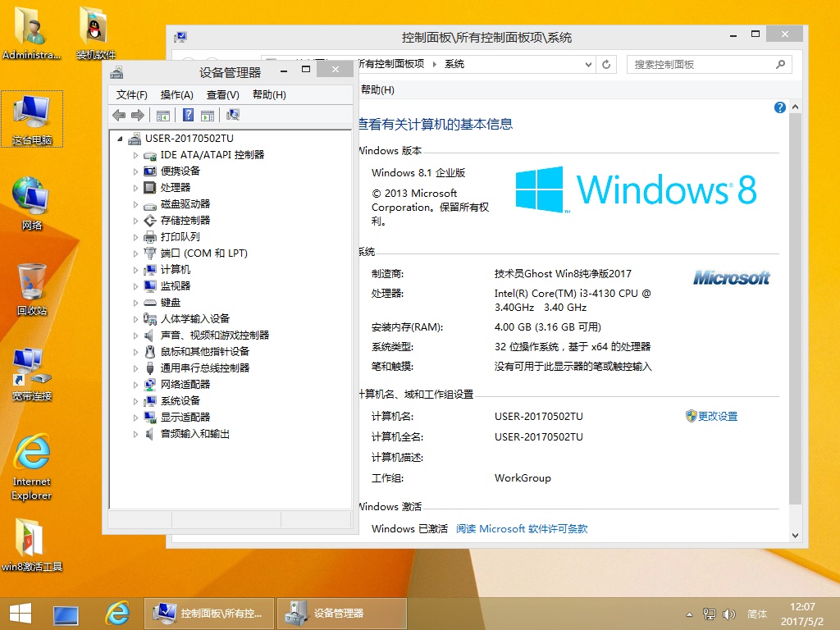Click the blue help icon in System window
Image resolution: width=840 pixels, height=630 pixels.
[x=779, y=107]
